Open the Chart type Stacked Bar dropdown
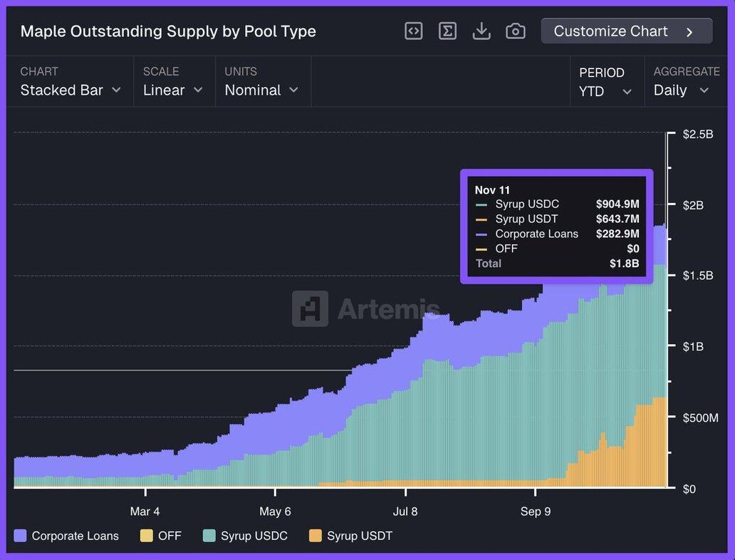This screenshot has height=560, width=735. pos(70,90)
